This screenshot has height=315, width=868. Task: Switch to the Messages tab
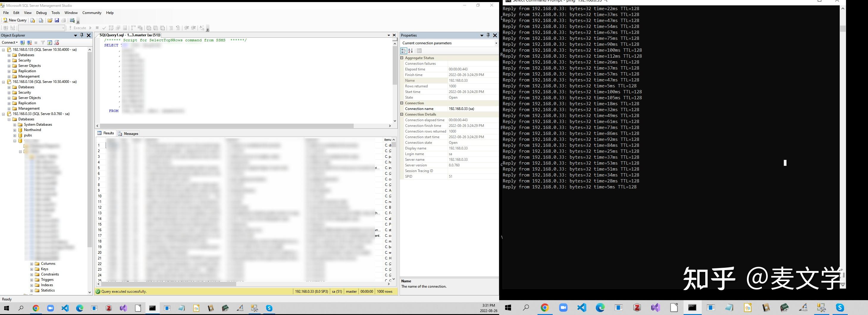[x=131, y=133]
